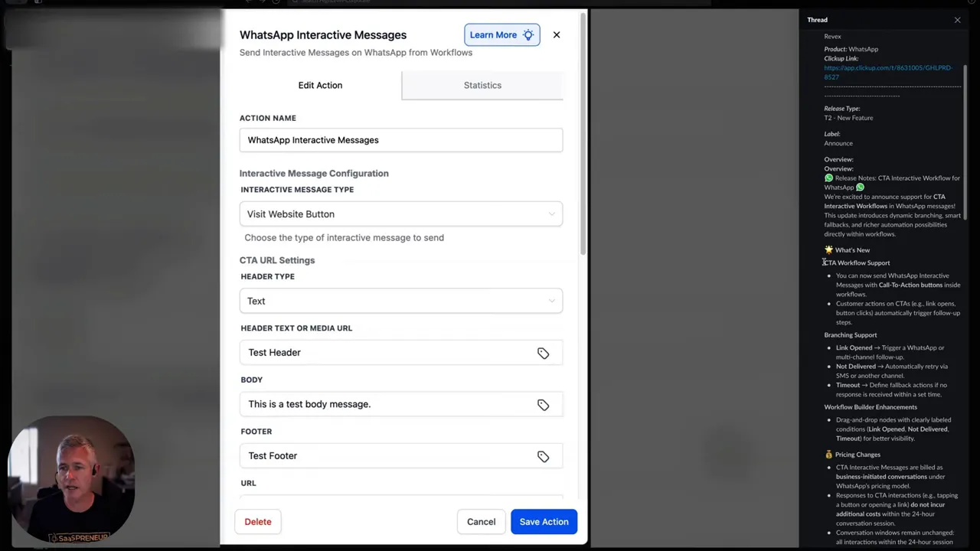
Task: Click the WhatsApp icon beside Release Notes
Action: [x=828, y=178]
